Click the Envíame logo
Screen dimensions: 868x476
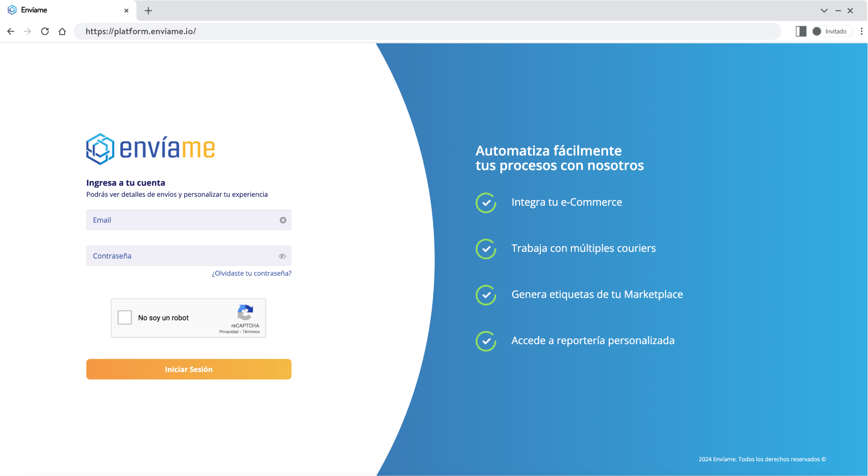151,149
